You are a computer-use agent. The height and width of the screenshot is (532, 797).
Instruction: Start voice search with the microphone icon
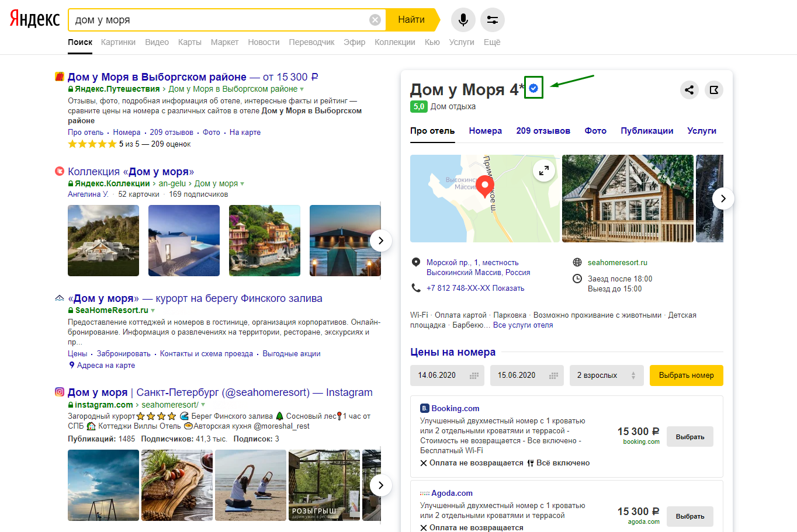click(463, 20)
